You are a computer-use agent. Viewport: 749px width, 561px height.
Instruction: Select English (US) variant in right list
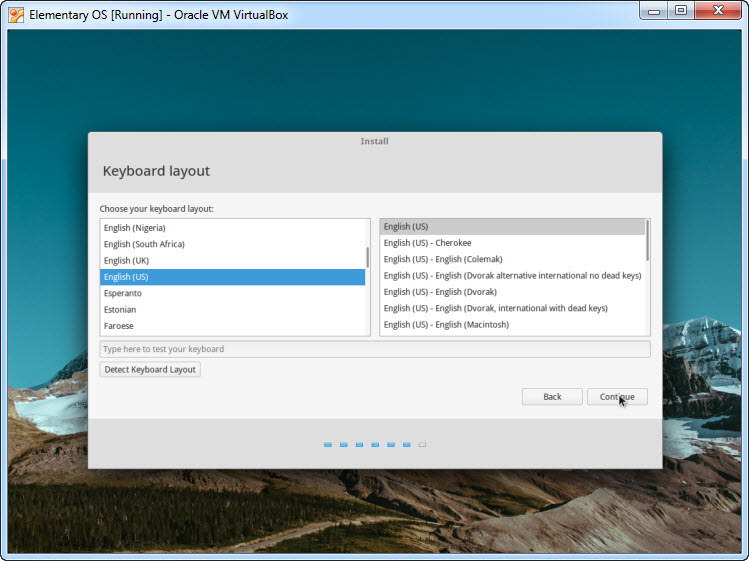pyautogui.click(x=512, y=227)
